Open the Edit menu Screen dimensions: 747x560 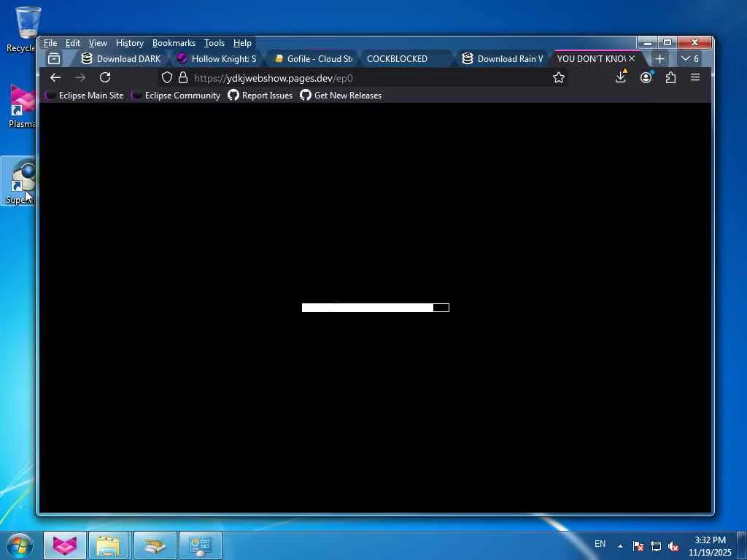pyautogui.click(x=73, y=43)
